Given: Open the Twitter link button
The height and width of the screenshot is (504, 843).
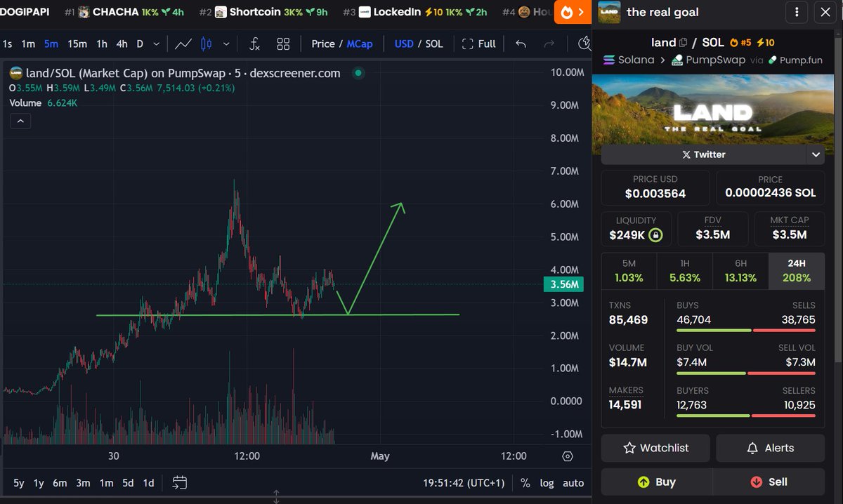Looking at the screenshot, I should (704, 154).
